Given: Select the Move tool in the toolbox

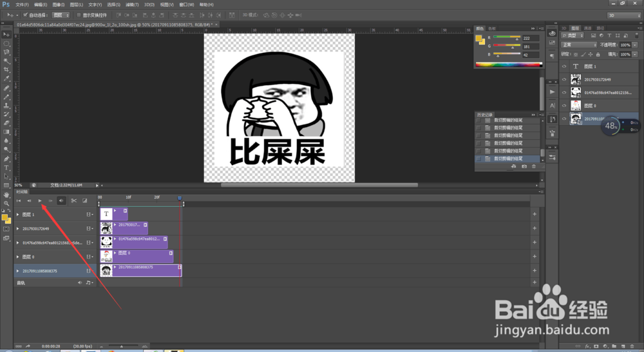Looking at the screenshot, I should click(6, 35).
